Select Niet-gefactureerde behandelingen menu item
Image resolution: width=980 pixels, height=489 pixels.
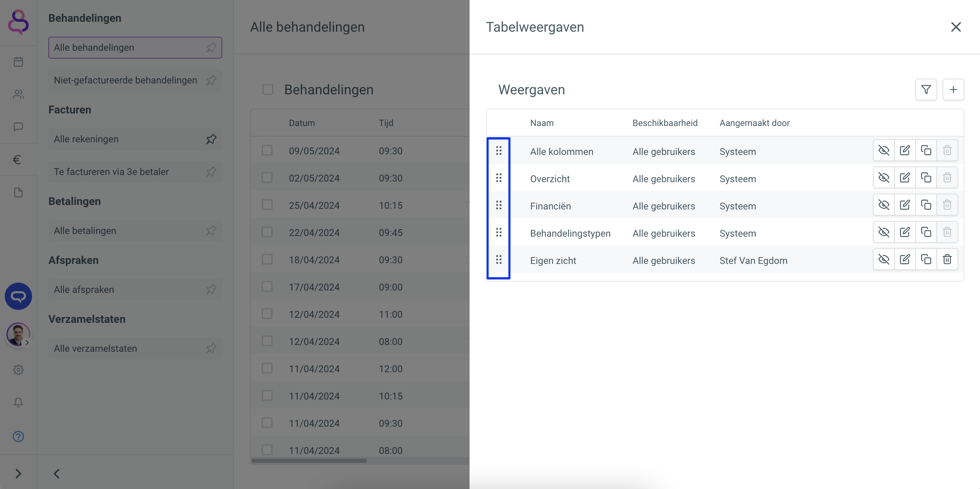135,80
